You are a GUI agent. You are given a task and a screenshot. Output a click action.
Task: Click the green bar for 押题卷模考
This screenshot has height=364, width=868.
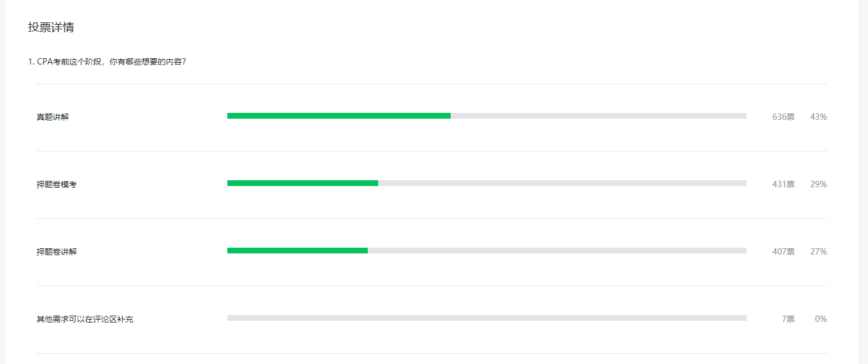point(303,183)
